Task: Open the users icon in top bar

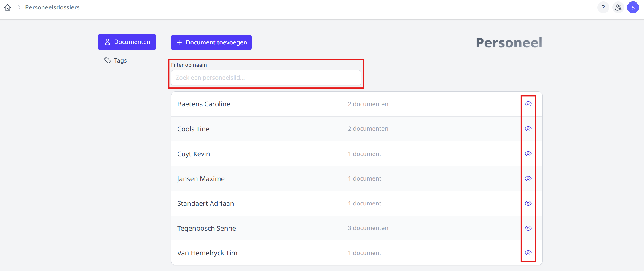Action: point(618,7)
